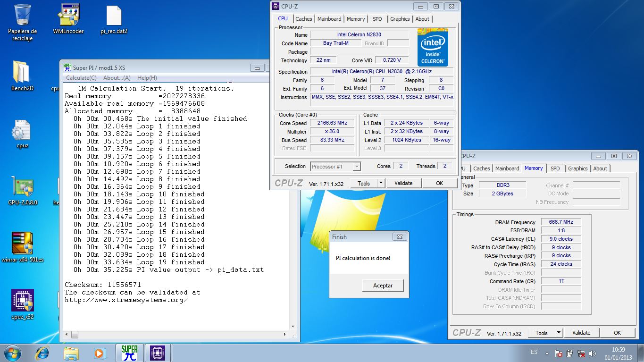Click the CPU-Z front window title icon

[x=276, y=6]
